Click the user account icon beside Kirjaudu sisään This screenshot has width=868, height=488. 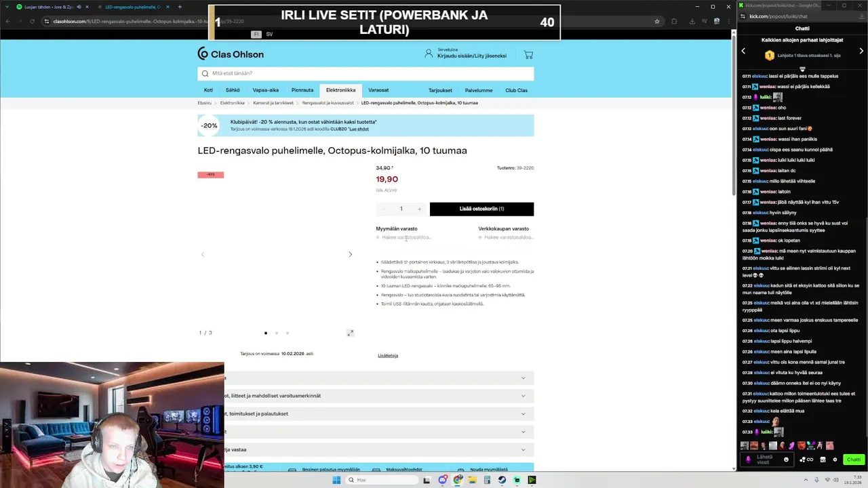tap(429, 53)
